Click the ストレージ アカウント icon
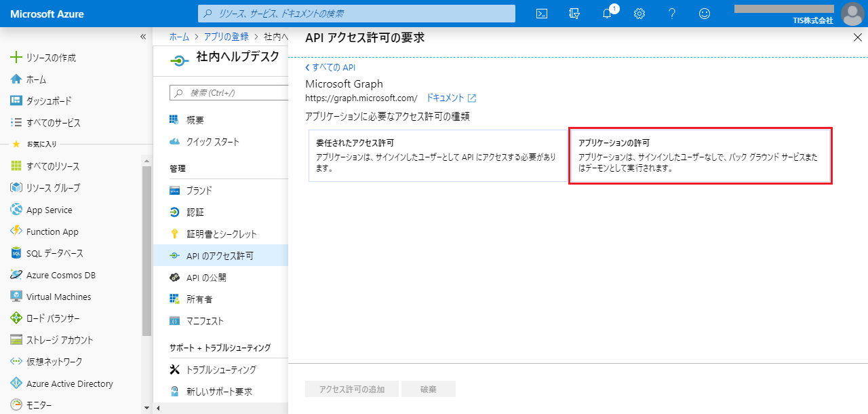This screenshot has height=414, width=868. (16, 340)
